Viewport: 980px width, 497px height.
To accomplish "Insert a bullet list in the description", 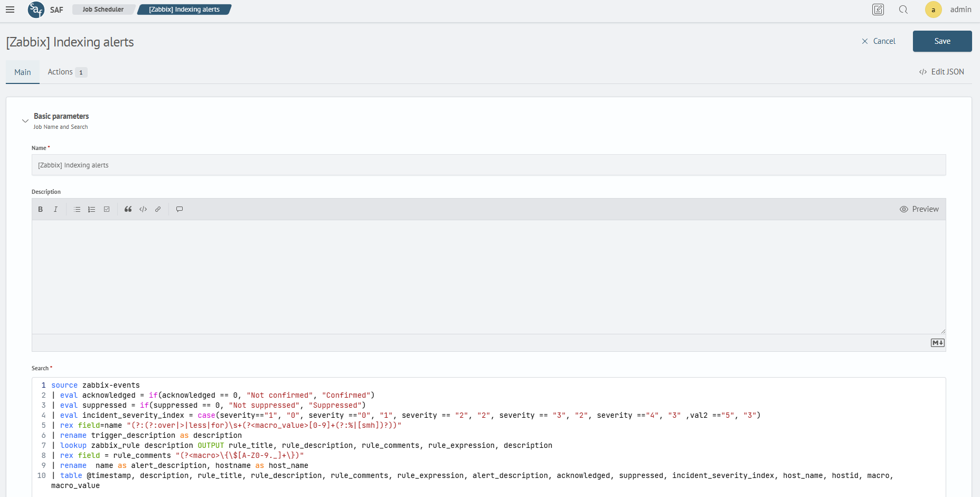I will pyautogui.click(x=77, y=209).
